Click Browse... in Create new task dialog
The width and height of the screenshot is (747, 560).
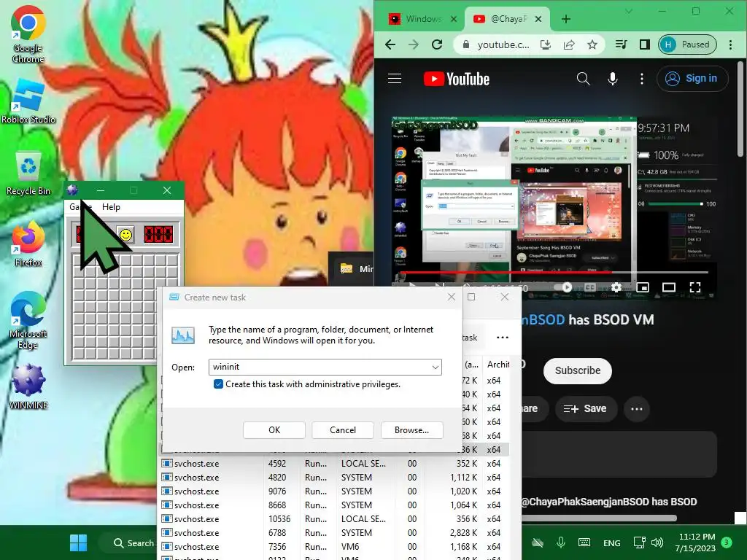point(411,430)
